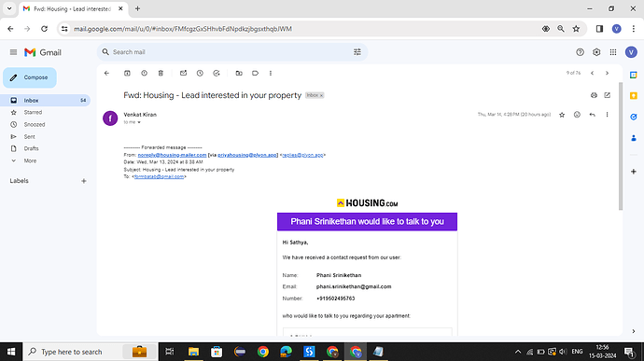Snooze this email
Viewport: 644px width, 361px height.
click(x=200, y=73)
